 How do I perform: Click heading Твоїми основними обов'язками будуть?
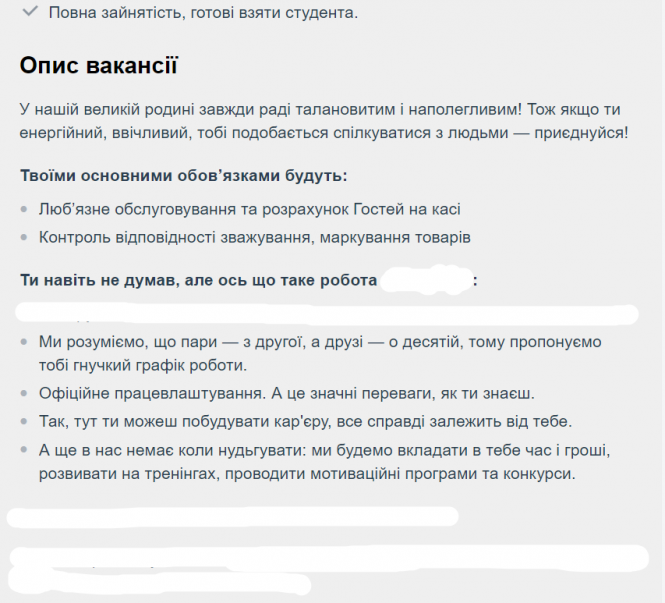click(183, 175)
